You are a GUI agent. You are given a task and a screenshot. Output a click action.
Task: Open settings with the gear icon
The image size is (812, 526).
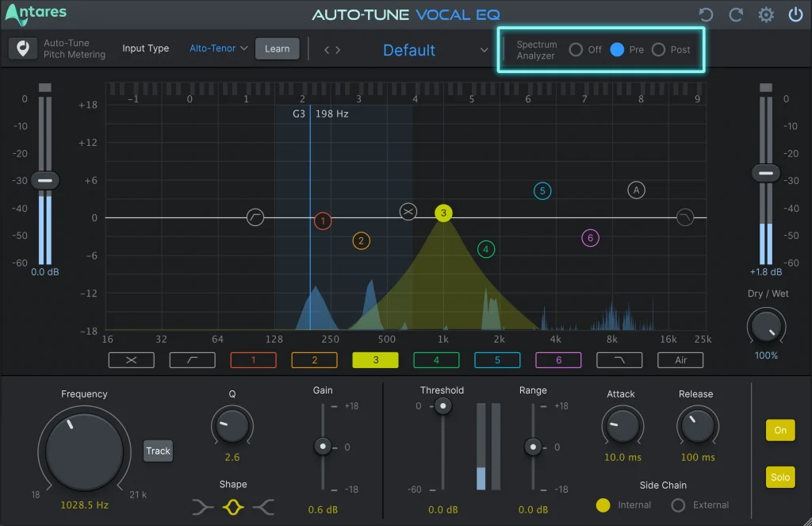766,14
